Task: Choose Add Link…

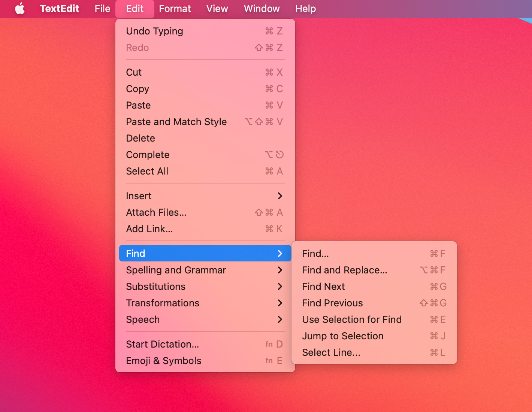Action: click(x=205, y=229)
